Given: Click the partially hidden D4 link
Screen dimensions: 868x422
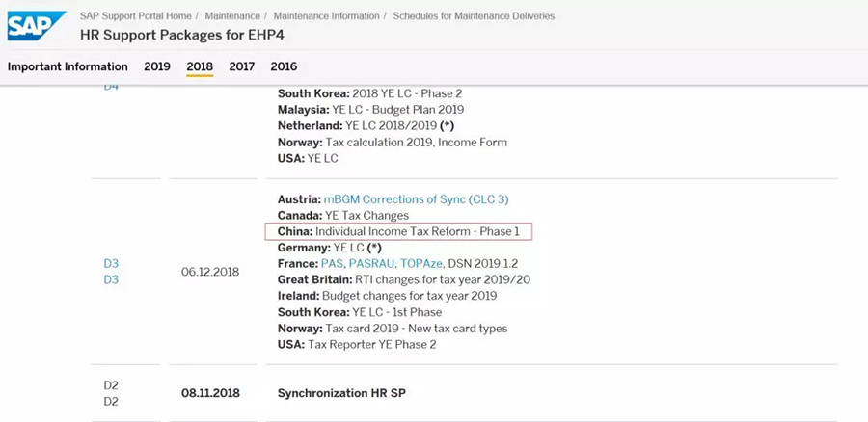Looking at the screenshot, I should (x=111, y=88).
